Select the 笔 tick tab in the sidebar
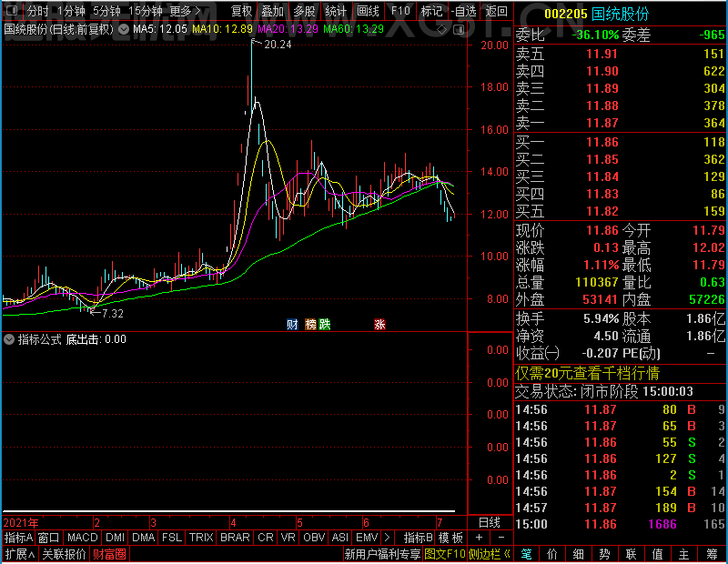The image size is (728, 564). pos(526,554)
